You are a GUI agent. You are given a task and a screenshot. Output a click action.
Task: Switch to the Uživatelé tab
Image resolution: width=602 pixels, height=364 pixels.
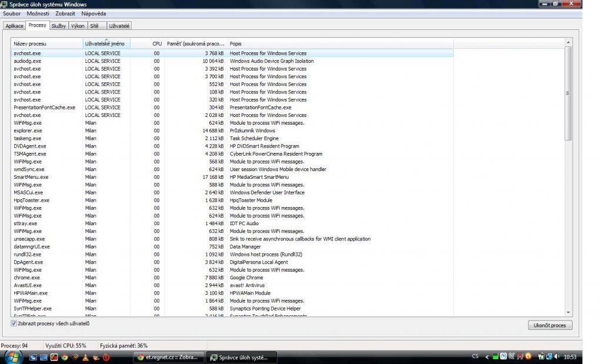[119, 26]
